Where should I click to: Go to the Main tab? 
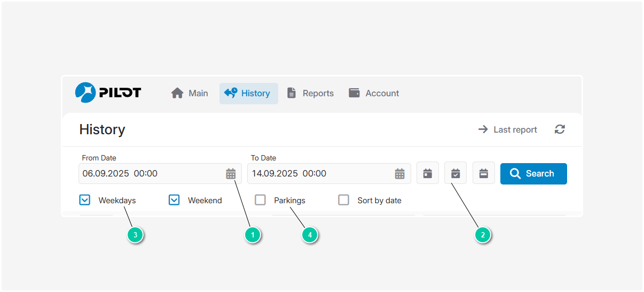(x=190, y=93)
